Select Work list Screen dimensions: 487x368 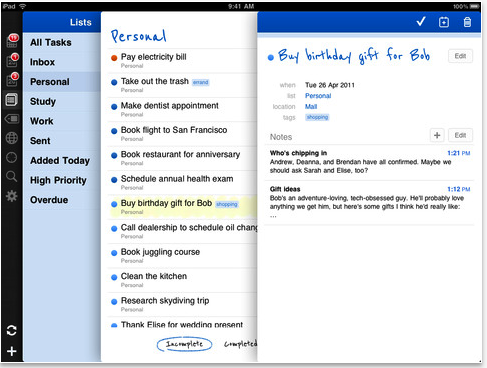62,121
